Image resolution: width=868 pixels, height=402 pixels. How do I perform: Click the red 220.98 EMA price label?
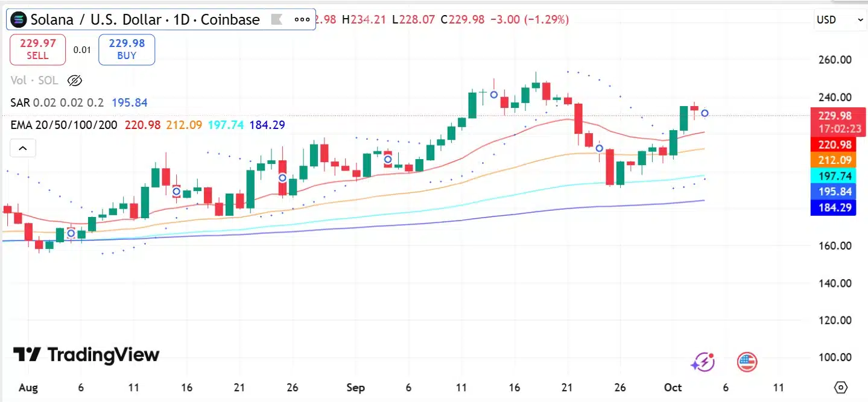[835, 145]
